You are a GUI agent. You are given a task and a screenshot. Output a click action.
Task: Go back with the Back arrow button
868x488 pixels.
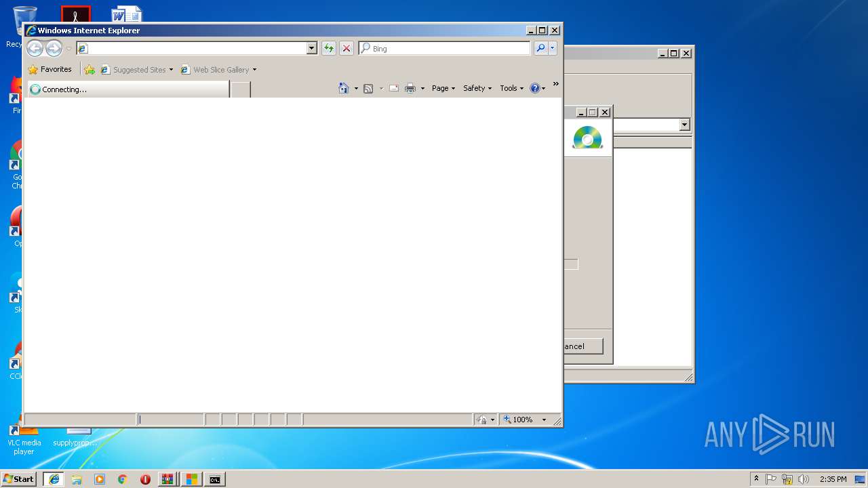[x=35, y=48]
